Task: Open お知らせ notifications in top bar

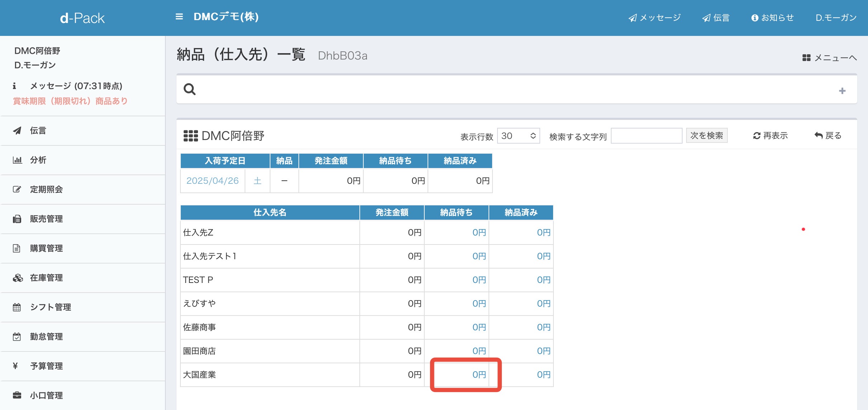Action: pos(773,18)
